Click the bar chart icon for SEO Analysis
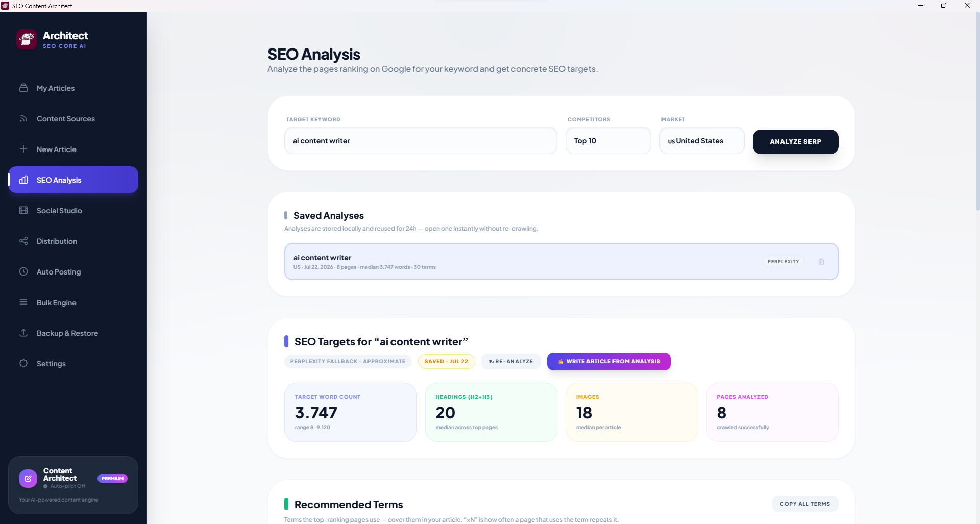The width and height of the screenshot is (980, 524). pos(23,180)
